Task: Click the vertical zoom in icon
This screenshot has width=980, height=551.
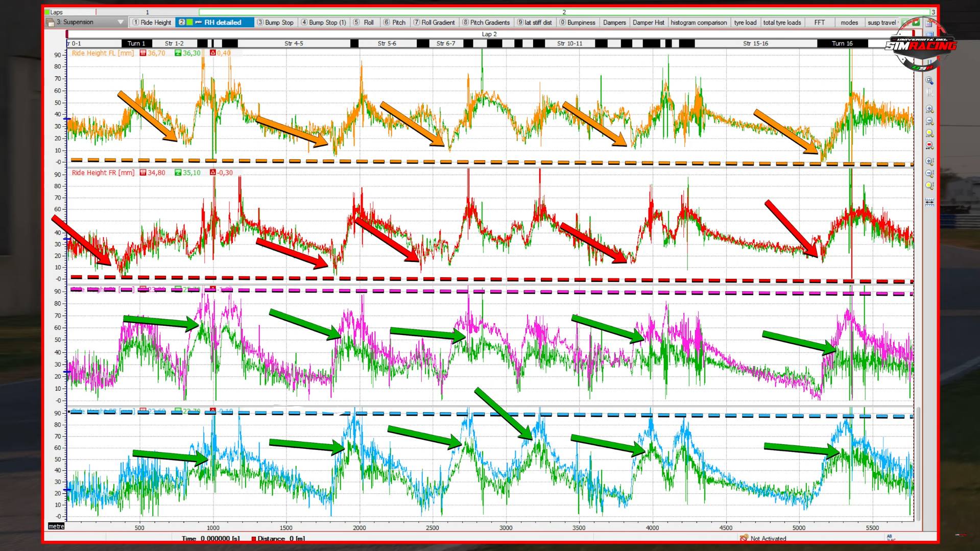Action: pyautogui.click(x=929, y=162)
